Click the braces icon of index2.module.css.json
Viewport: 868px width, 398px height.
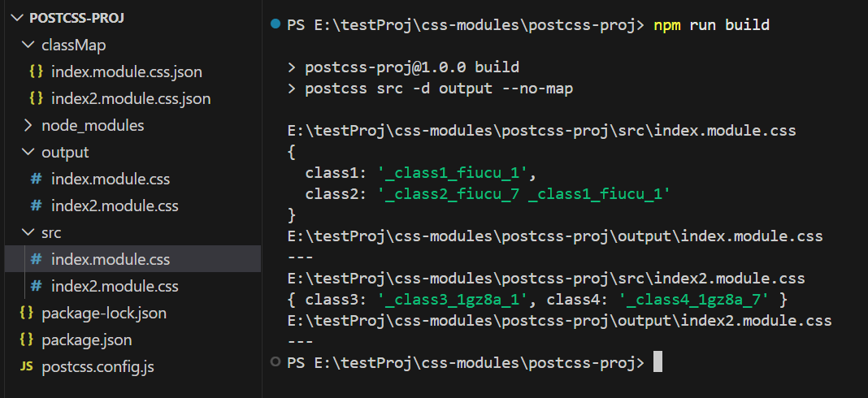[36, 98]
